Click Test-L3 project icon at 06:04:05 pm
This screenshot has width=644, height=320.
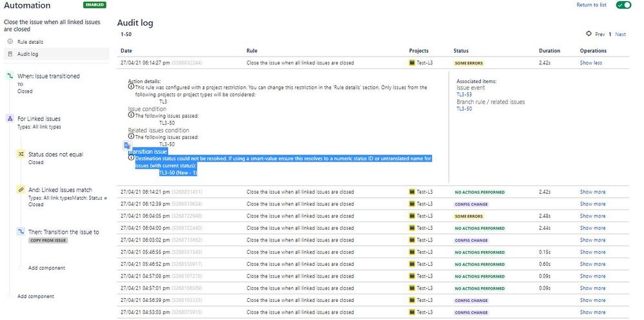point(412,216)
